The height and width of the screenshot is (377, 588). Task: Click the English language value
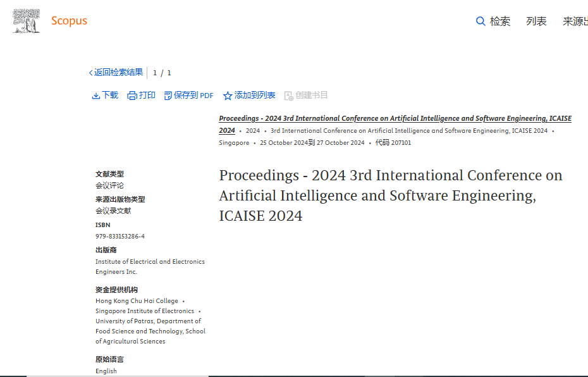click(106, 371)
